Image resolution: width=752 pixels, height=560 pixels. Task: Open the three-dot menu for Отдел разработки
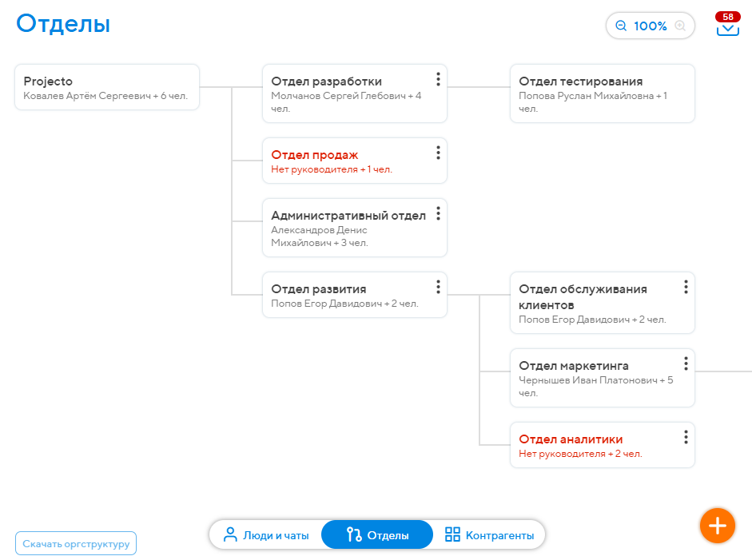point(438,79)
